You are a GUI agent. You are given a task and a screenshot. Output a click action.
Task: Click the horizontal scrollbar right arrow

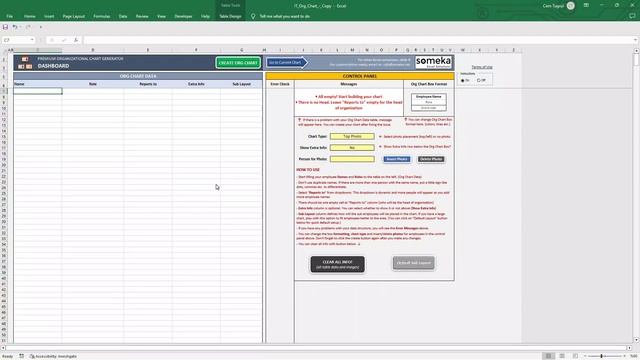point(629,348)
